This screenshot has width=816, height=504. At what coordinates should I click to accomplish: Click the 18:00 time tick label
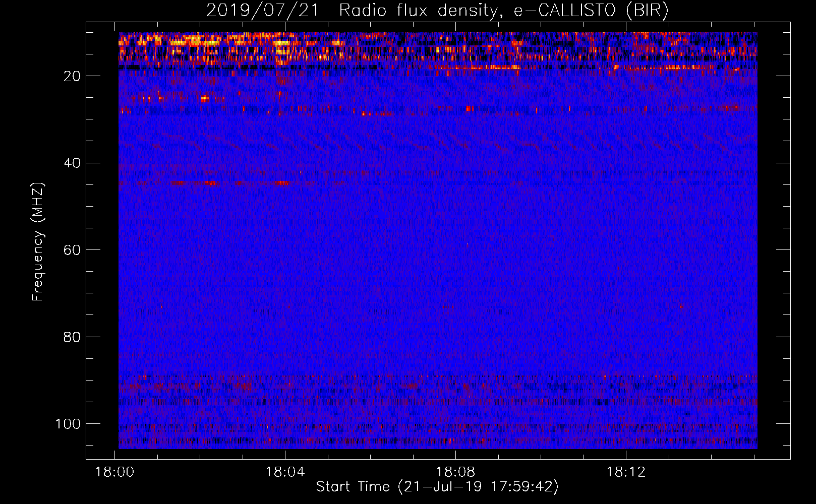tap(115, 472)
